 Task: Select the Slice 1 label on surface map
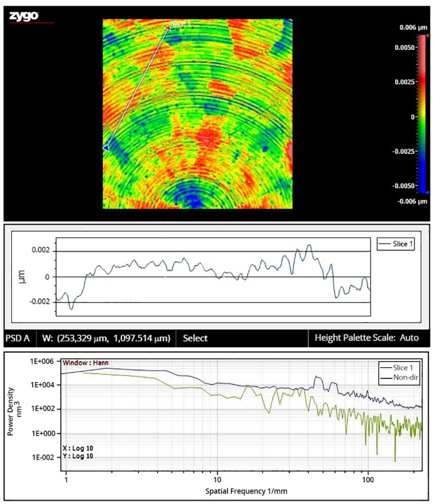pos(180,23)
